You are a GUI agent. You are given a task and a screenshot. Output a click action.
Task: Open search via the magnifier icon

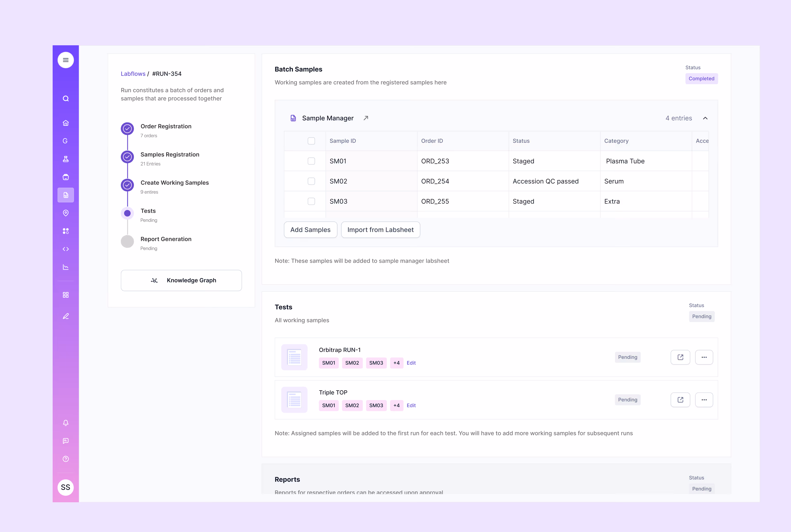click(65, 98)
